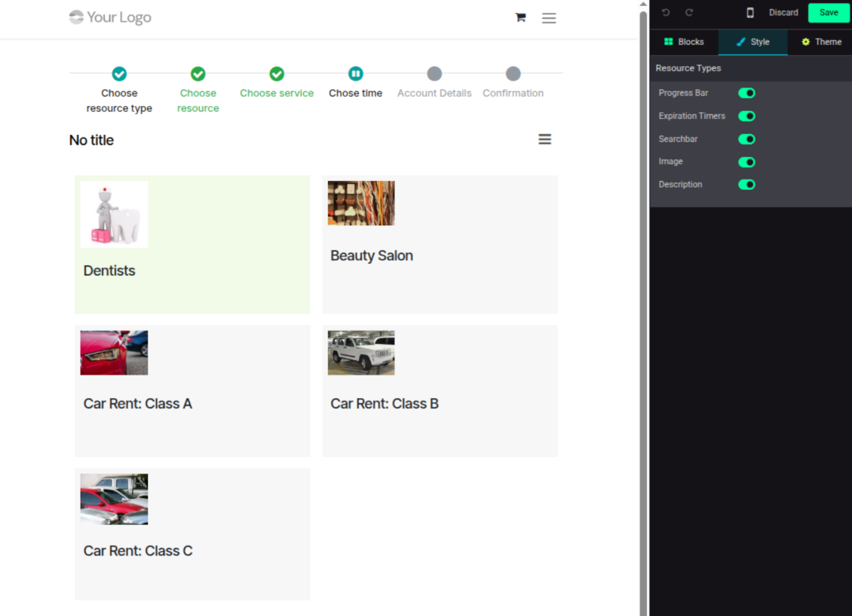Turn off Expiration Timers toggle
The height and width of the screenshot is (616, 852).
pyautogui.click(x=746, y=116)
